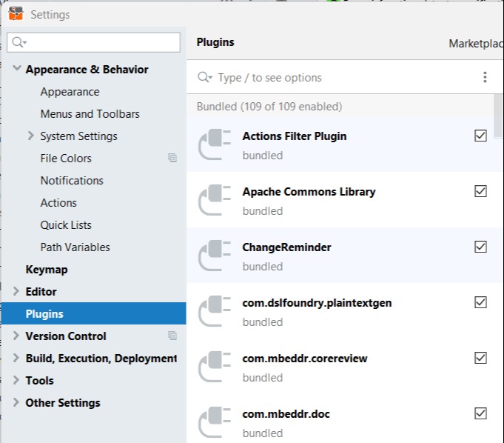
Task: Open the plugins three-dot options menu
Action: (x=485, y=78)
